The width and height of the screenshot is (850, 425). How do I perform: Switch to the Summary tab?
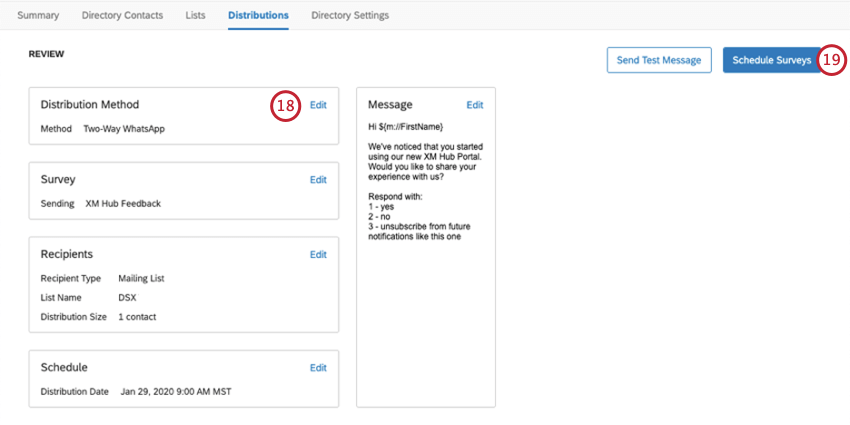click(38, 15)
